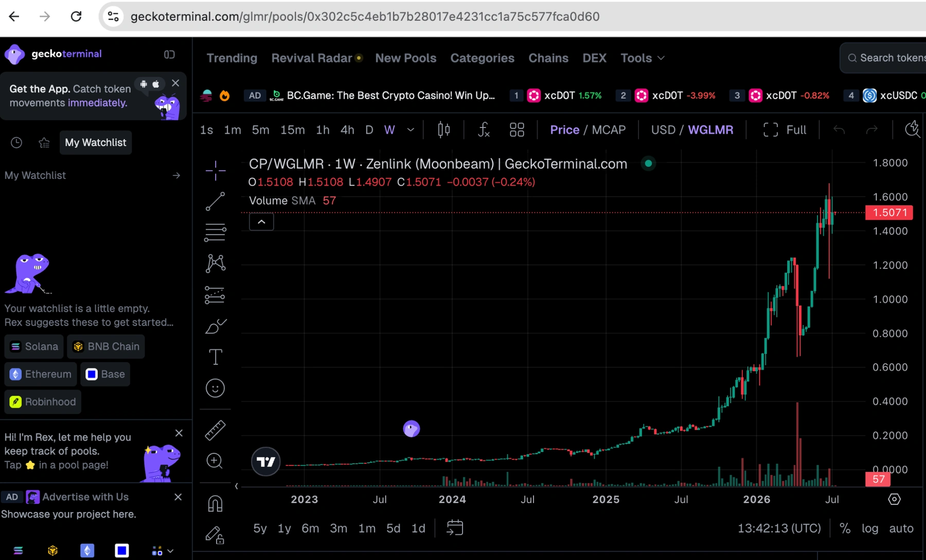926x560 pixels.
Task: Open the Revival Radar tab
Action: 312,58
